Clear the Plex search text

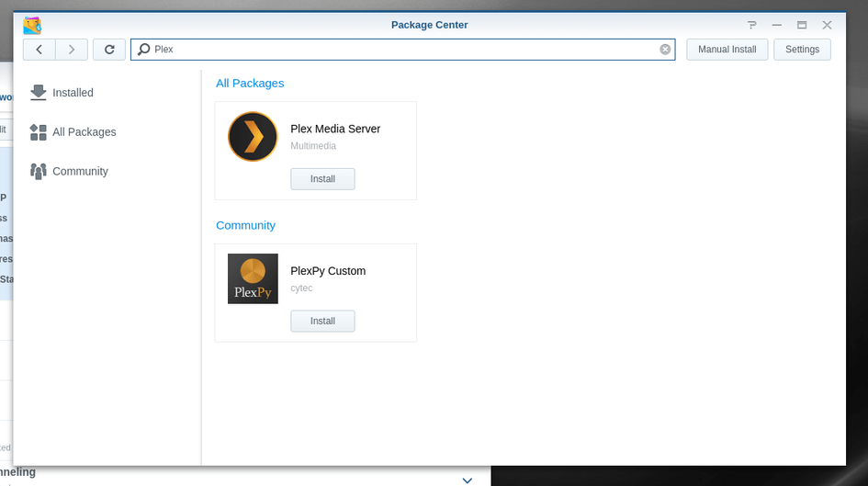665,50
